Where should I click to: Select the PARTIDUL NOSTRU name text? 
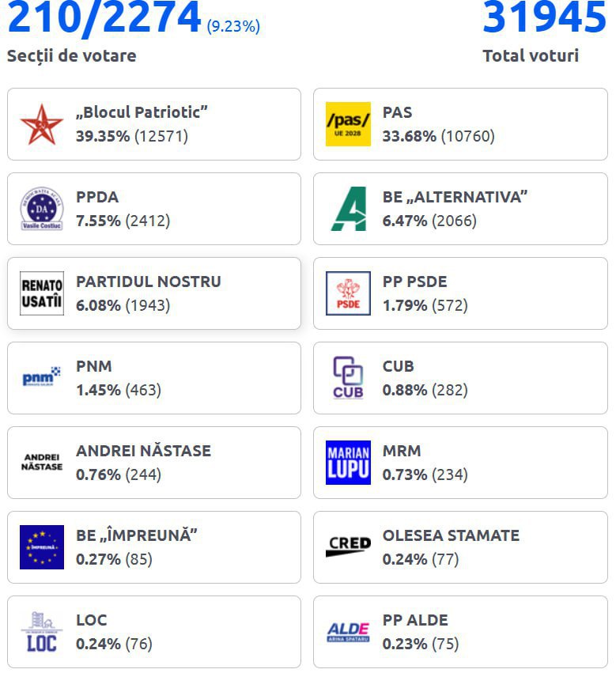[148, 282]
